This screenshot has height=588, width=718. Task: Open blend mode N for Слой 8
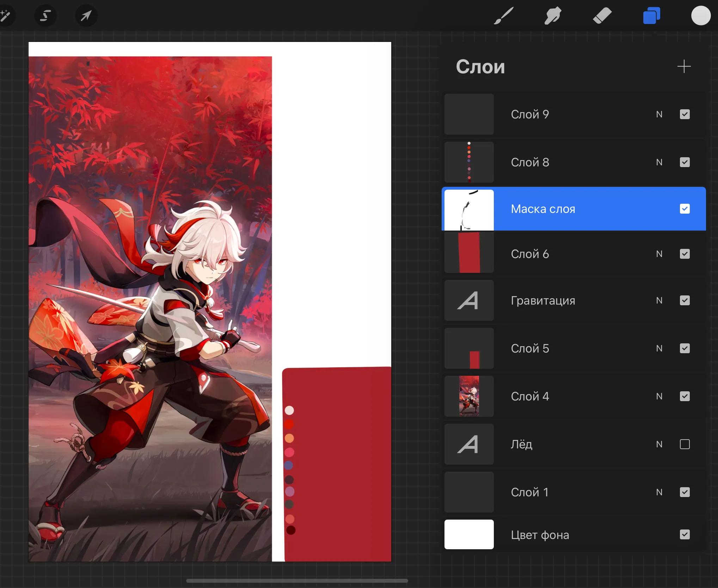pyautogui.click(x=659, y=162)
